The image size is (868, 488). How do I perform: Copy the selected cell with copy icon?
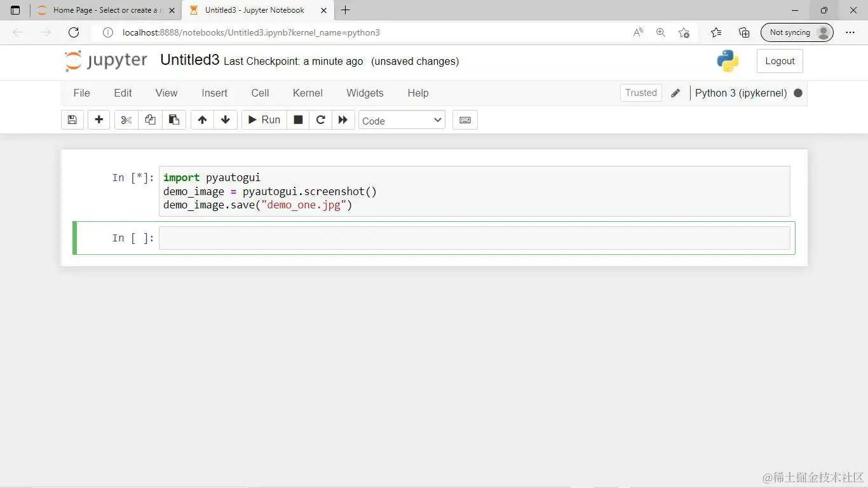coord(150,119)
